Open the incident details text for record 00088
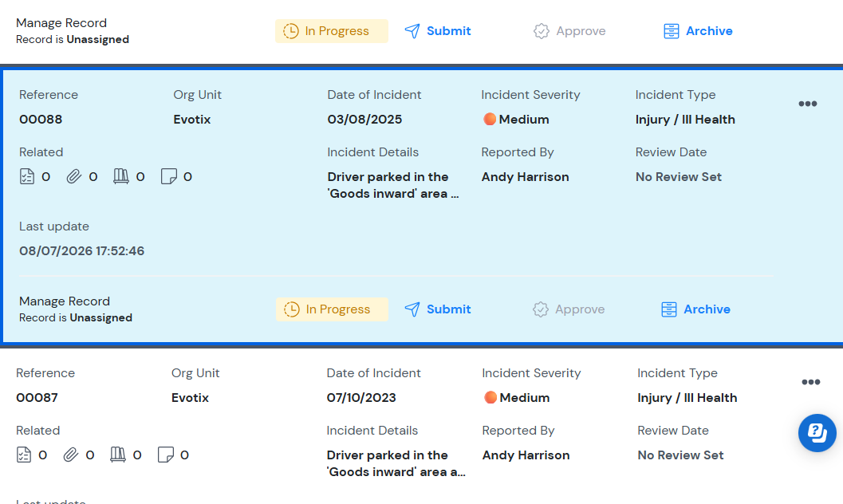Image resolution: width=843 pixels, height=504 pixels. [393, 185]
